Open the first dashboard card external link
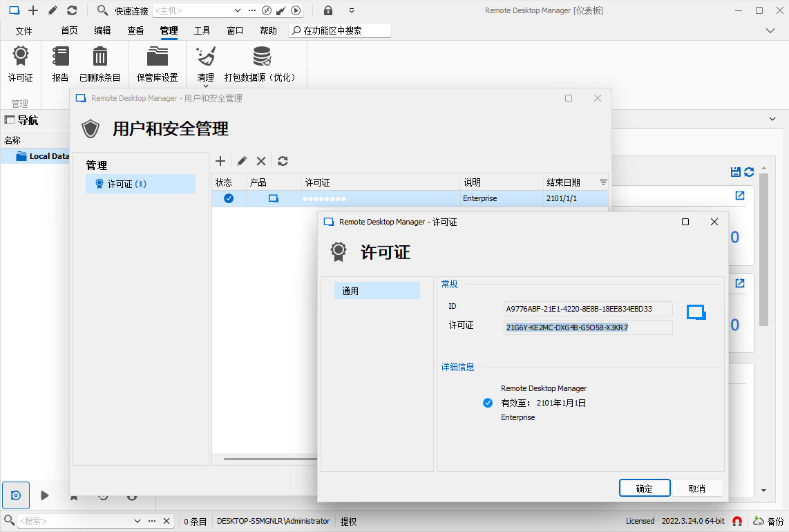789x532 pixels. click(740, 196)
